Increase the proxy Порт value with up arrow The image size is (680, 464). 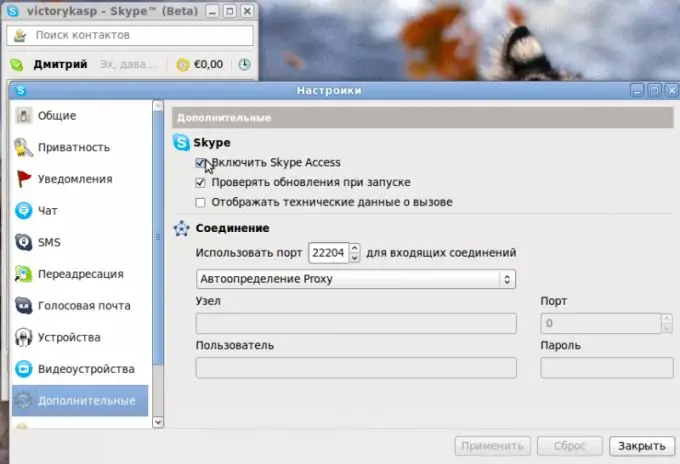667,319
